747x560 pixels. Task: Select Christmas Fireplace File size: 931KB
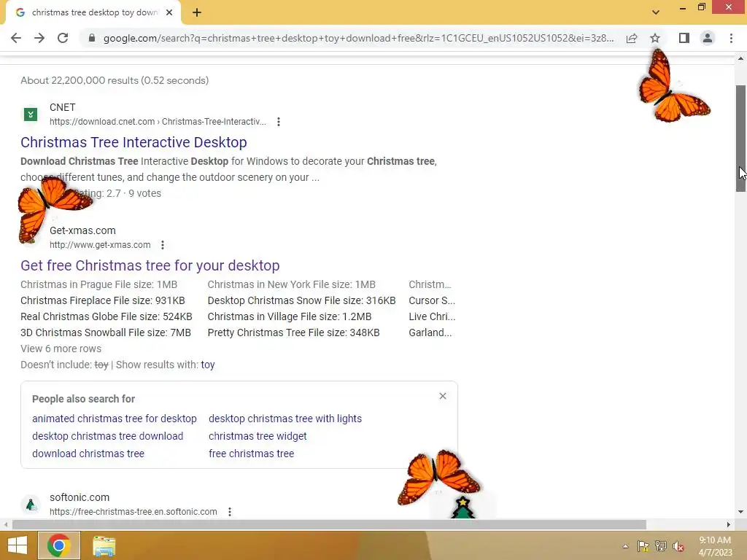103,301
